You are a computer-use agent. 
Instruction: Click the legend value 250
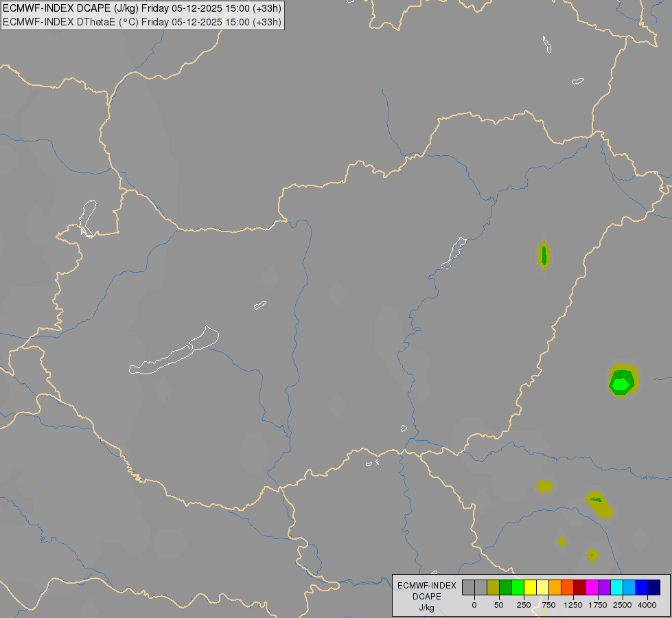coord(524,605)
